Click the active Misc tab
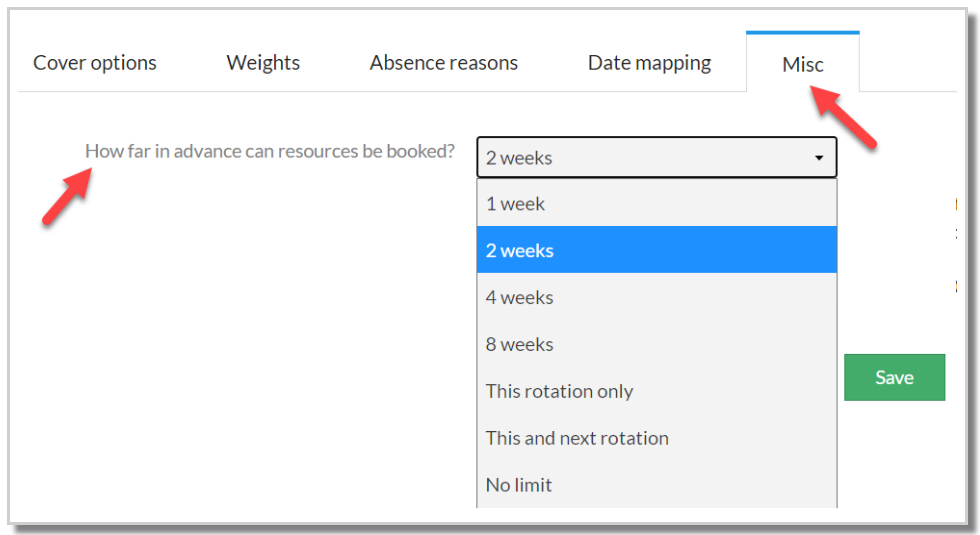The image size is (980, 535). point(802,64)
